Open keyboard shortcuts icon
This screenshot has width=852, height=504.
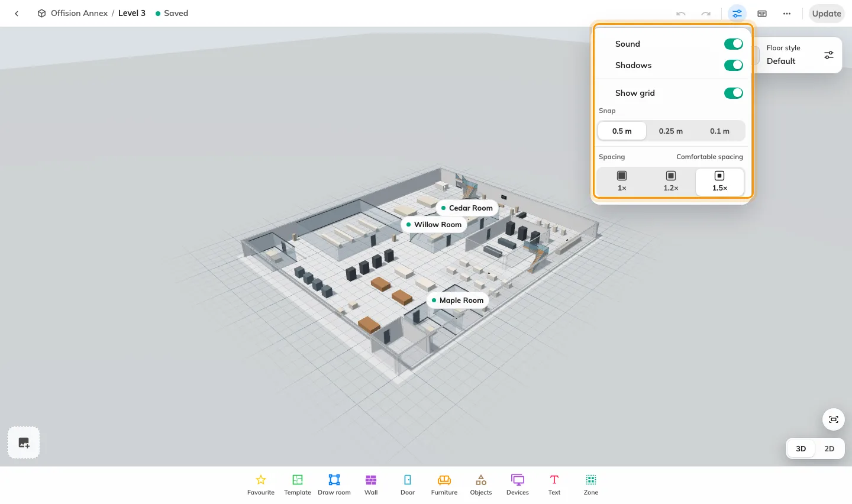(x=762, y=14)
